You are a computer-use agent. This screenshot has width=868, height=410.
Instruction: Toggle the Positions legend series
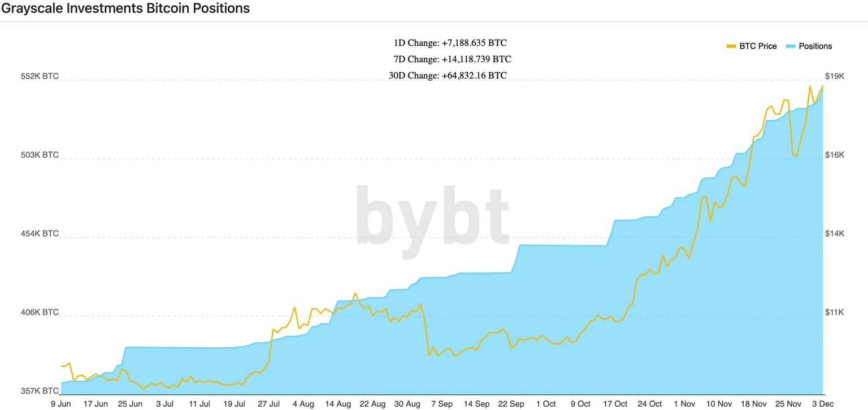[815, 46]
